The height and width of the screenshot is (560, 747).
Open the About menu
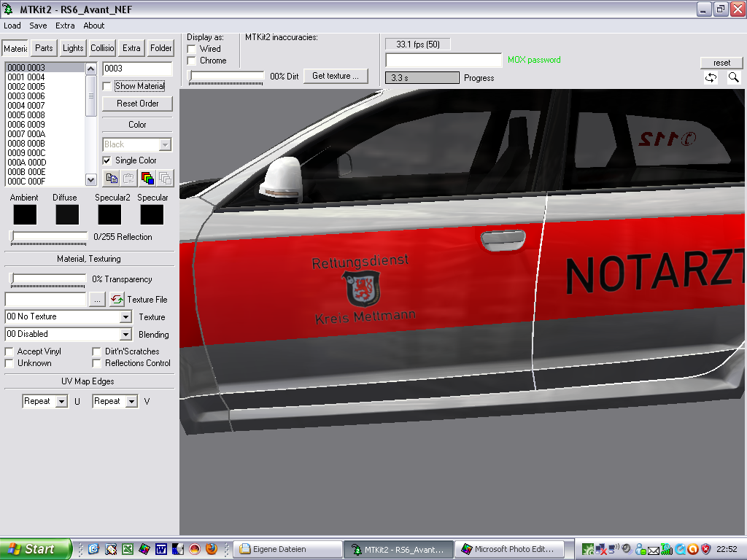(x=94, y=26)
